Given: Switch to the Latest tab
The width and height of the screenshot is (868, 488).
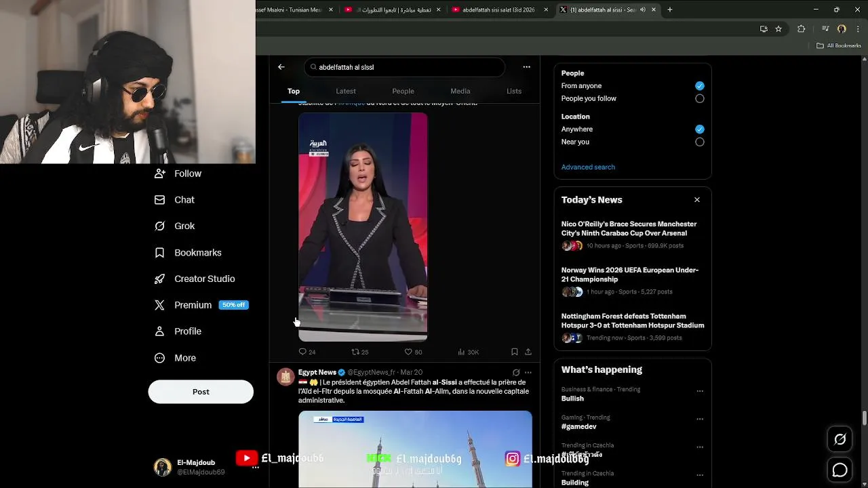Looking at the screenshot, I should (345, 91).
